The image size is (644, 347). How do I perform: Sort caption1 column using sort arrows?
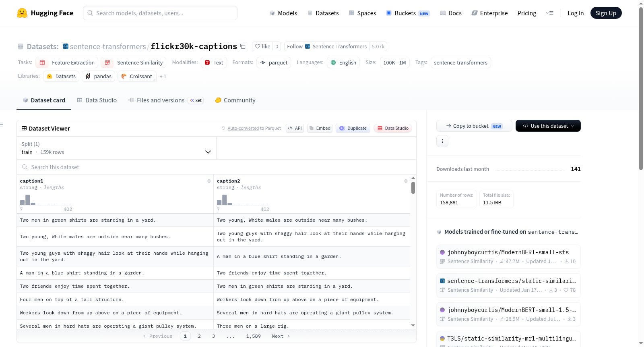209,181
